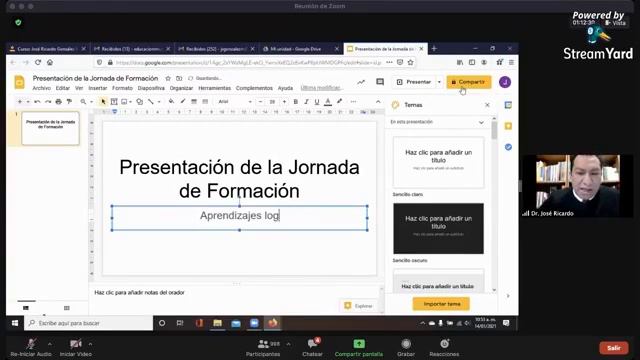
Task: Click the redo arrow in Slides toolbar
Action: point(48,102)
